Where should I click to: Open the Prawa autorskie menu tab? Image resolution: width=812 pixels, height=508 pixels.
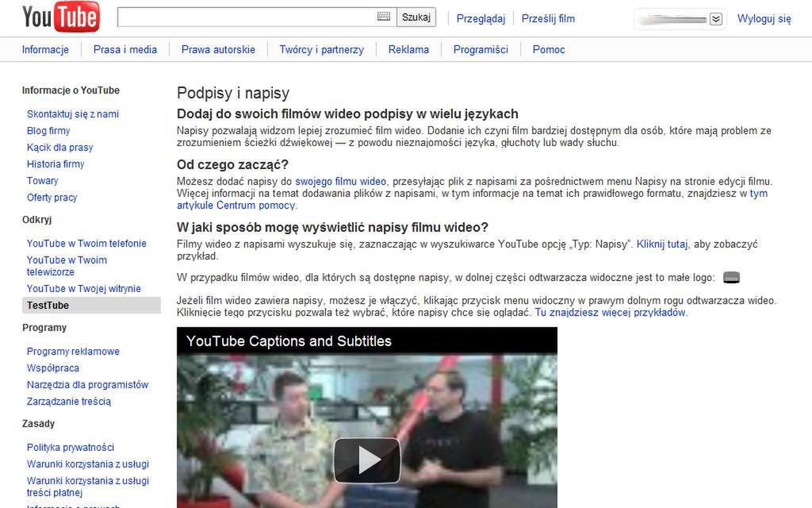click(218, 50)
